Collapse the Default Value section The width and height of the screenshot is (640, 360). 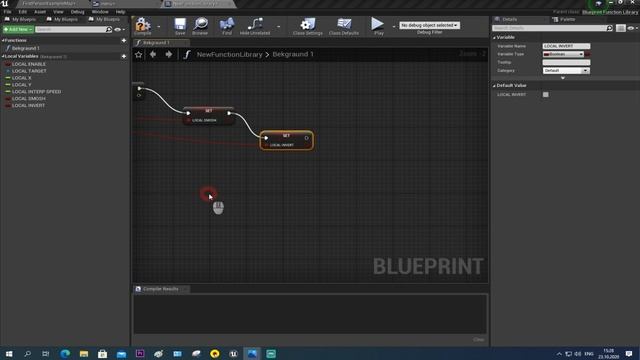tap(494, 86)
